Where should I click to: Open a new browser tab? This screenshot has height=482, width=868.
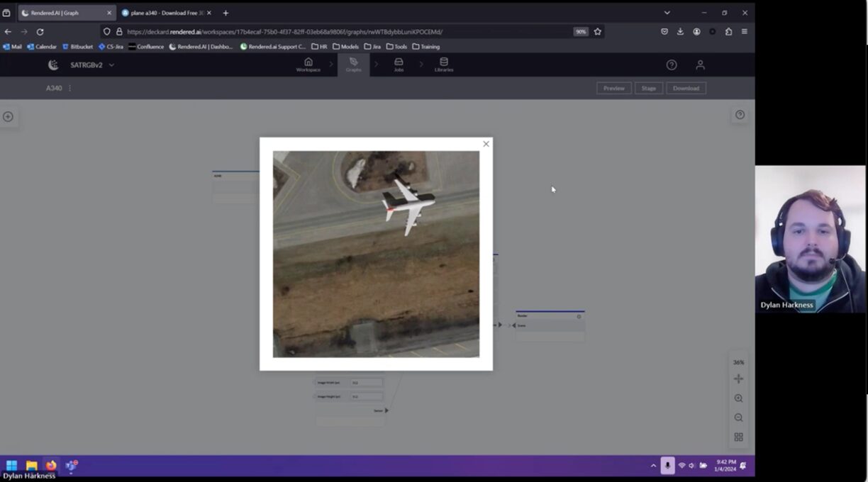point(226,13)
